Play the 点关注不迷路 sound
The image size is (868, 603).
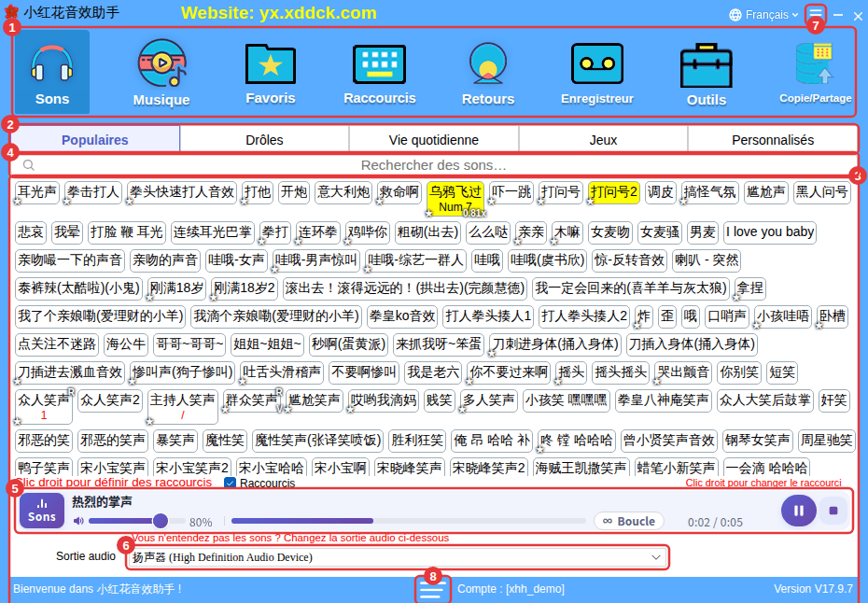click(57, 344)
